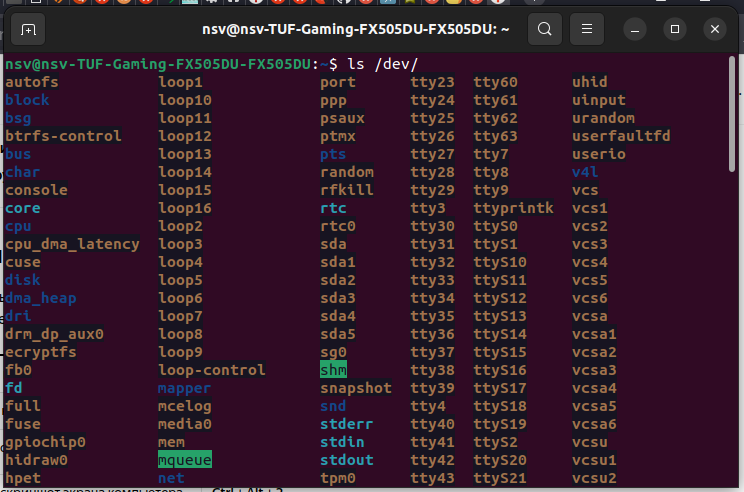Click the 'tty39' entry
The width and height of the screenshot is (744, 492).
(432, 388)
